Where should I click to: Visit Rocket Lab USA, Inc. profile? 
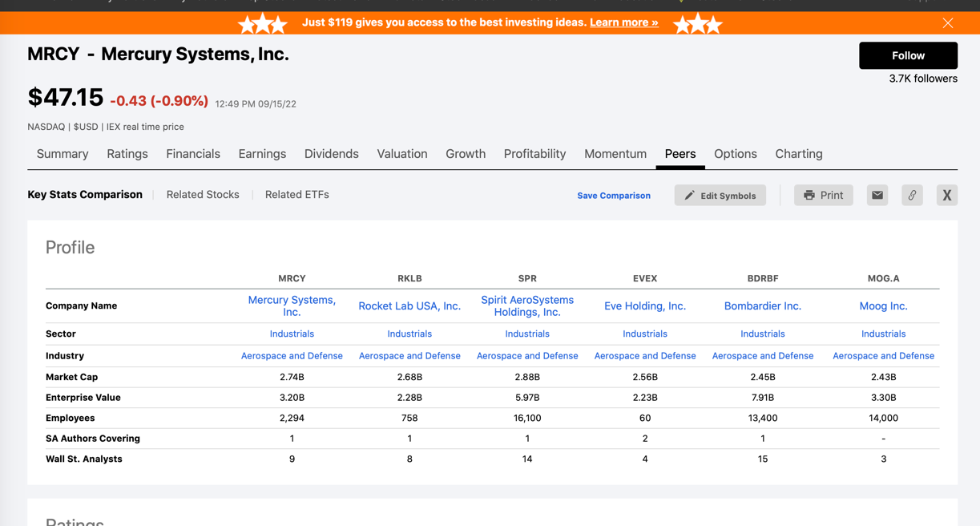(x=409, y=305)
